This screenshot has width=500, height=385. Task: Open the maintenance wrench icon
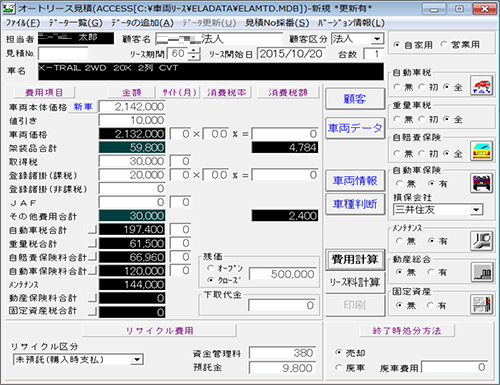pyautogui.click(x=482, y=241)
